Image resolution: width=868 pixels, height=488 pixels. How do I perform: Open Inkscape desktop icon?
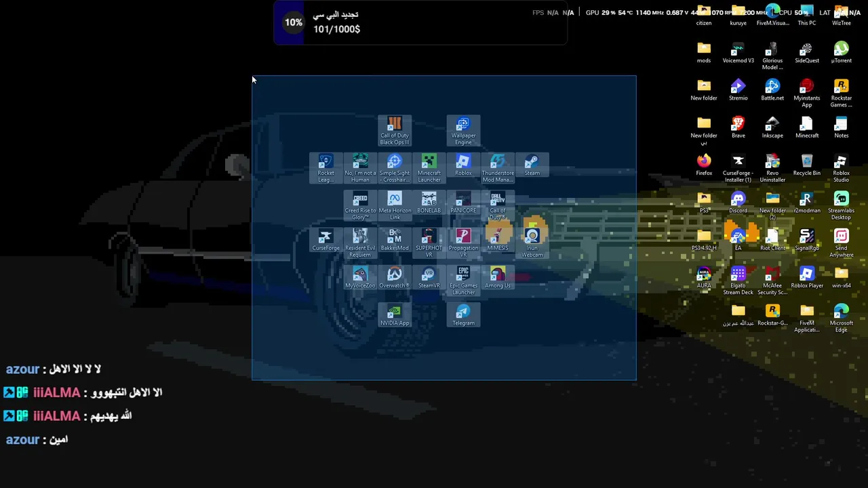tap(772, 127)
